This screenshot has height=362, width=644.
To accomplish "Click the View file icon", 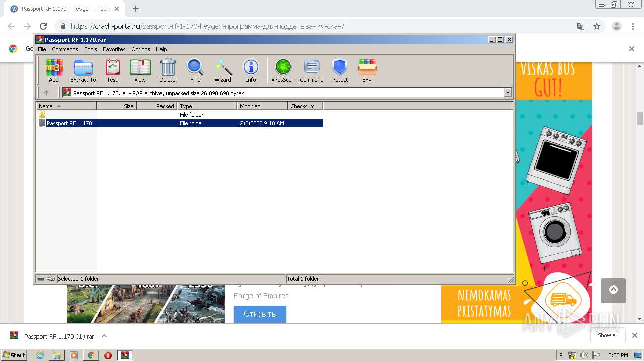I will pyautogui.click(x=140, y=70).
